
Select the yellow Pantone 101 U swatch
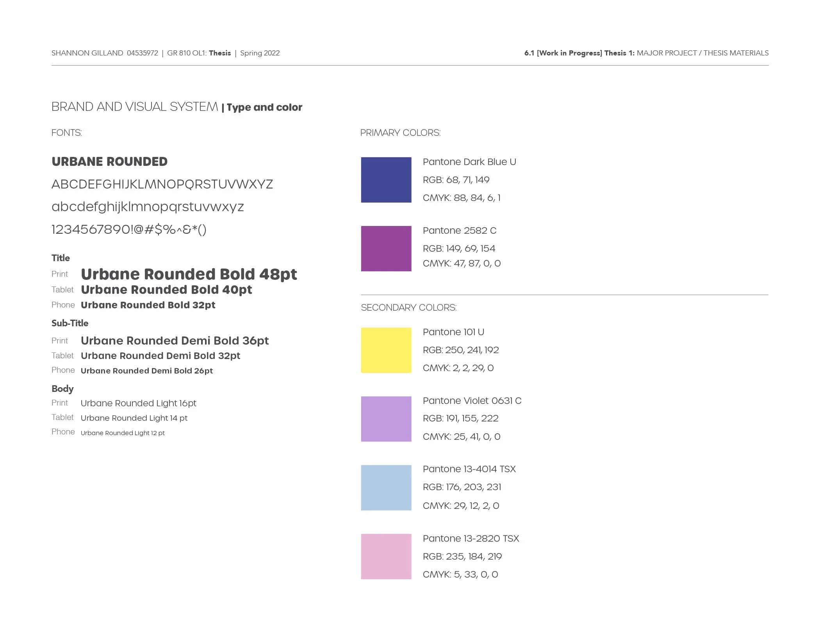(x=386, y=350)
